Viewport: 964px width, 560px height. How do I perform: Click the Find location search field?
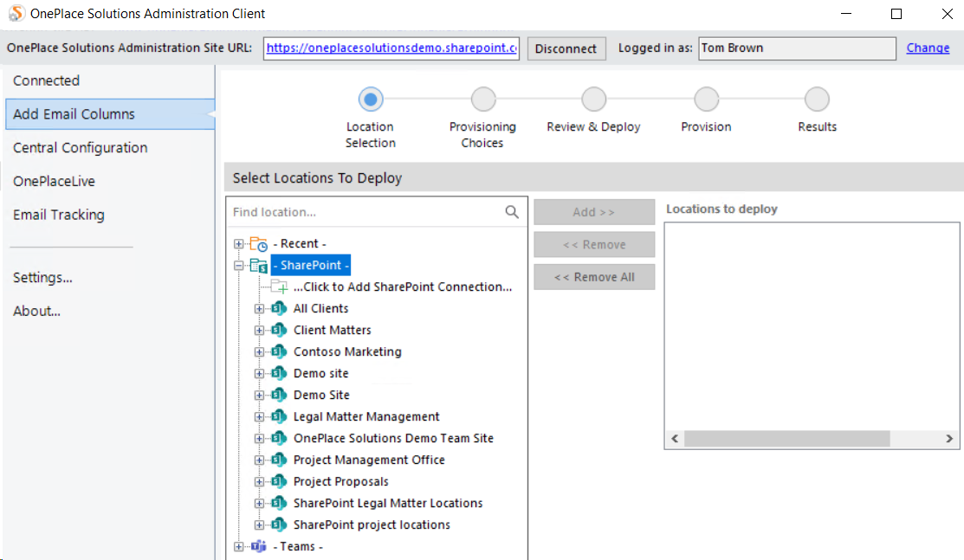366,212
